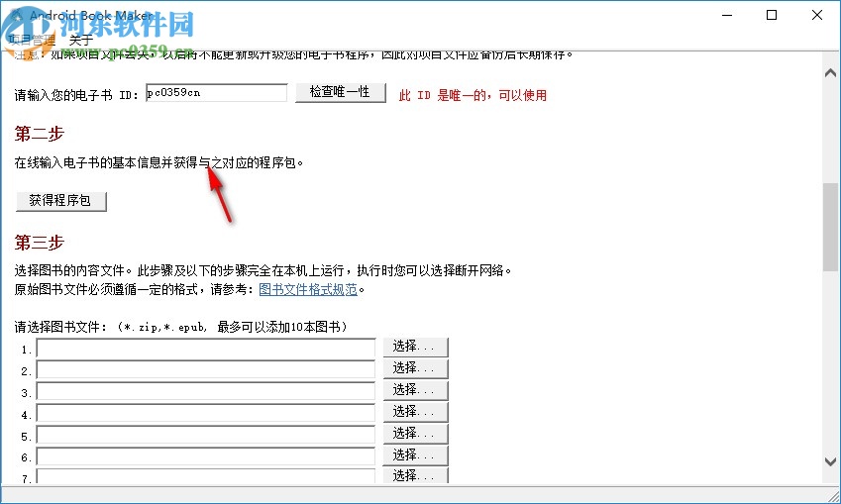Click 选择... button for book file 7
This screenshot has width=841, height=504.
415,475
